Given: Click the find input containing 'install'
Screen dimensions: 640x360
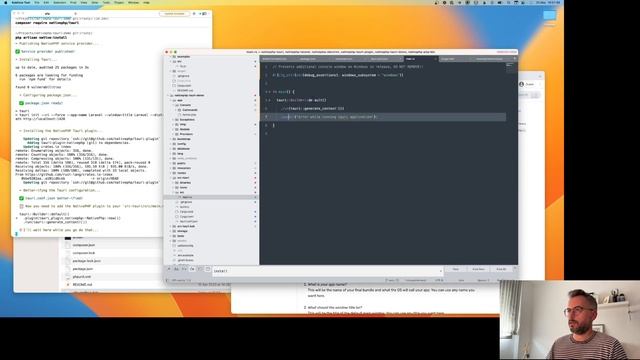Looking at the screenshot, I should pos(328,271).
